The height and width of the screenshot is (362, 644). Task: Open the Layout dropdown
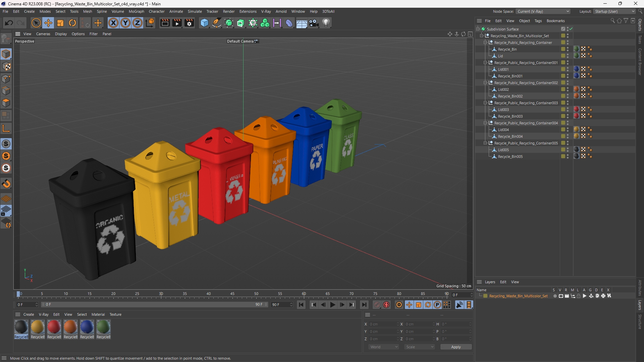coord(614,11)
